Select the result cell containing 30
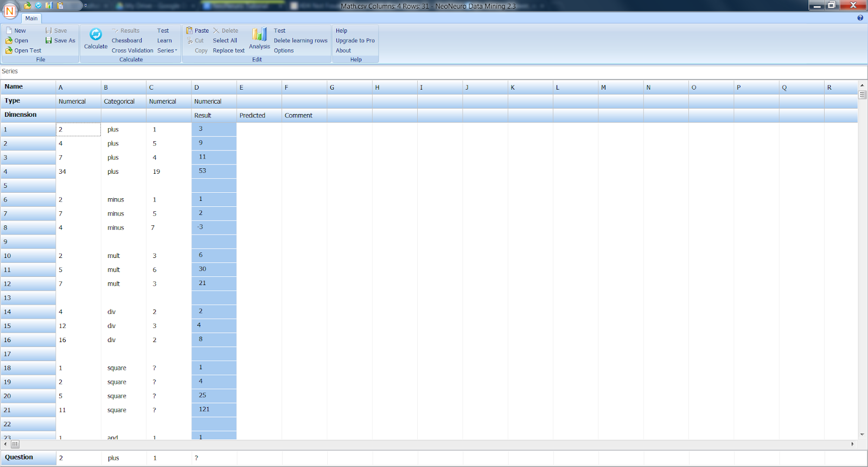 pyautogui.click(x=214, y=269)
